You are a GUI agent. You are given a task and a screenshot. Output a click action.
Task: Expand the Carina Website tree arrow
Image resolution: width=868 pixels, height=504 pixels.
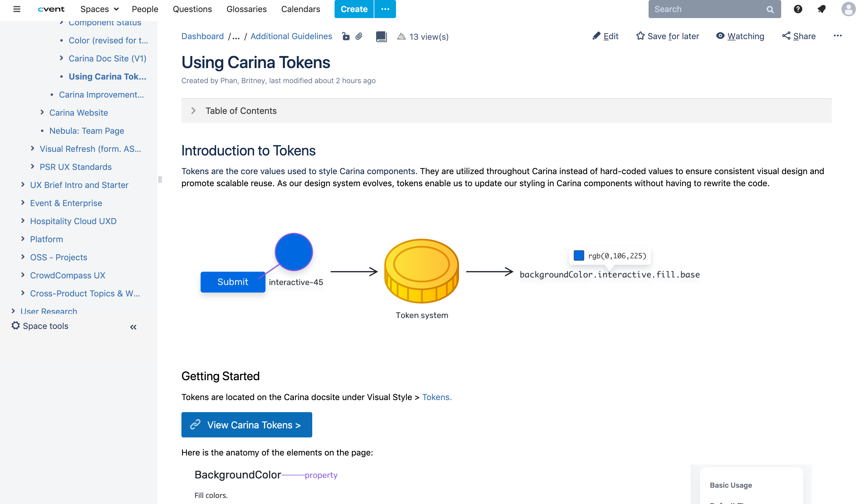coord(42,112)
